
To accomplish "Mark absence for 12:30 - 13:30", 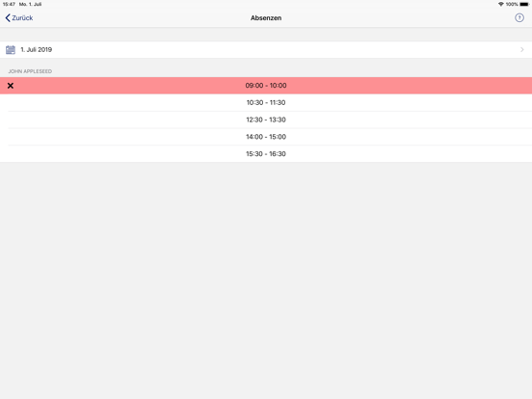I will [x=266, y=120].
